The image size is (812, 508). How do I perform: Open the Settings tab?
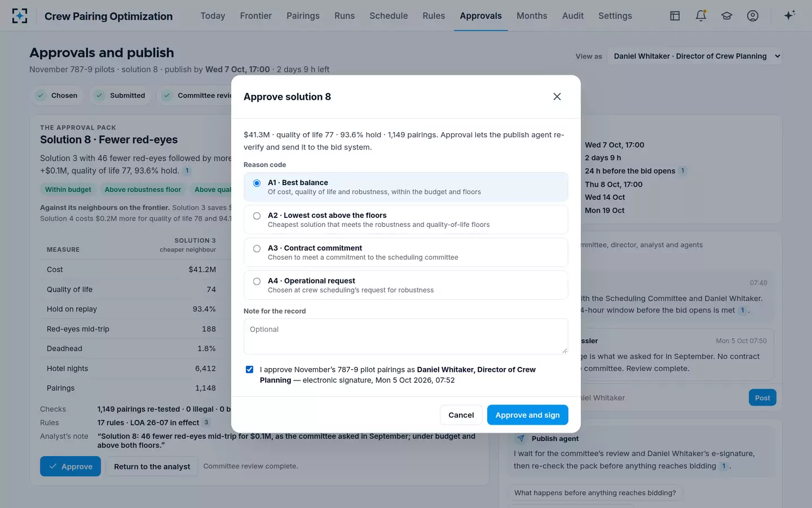point(615,16)
